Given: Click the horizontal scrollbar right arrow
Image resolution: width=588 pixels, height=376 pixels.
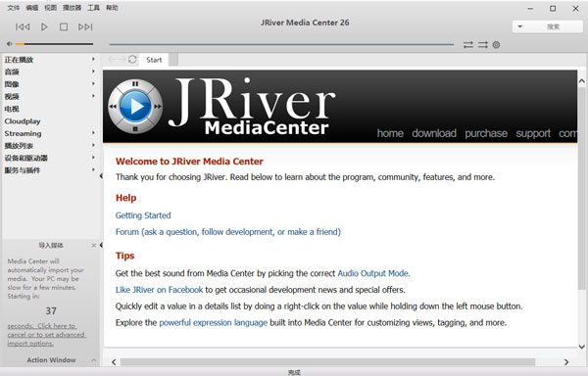Looking at the screenshot, I should click(x=566, y=362).
